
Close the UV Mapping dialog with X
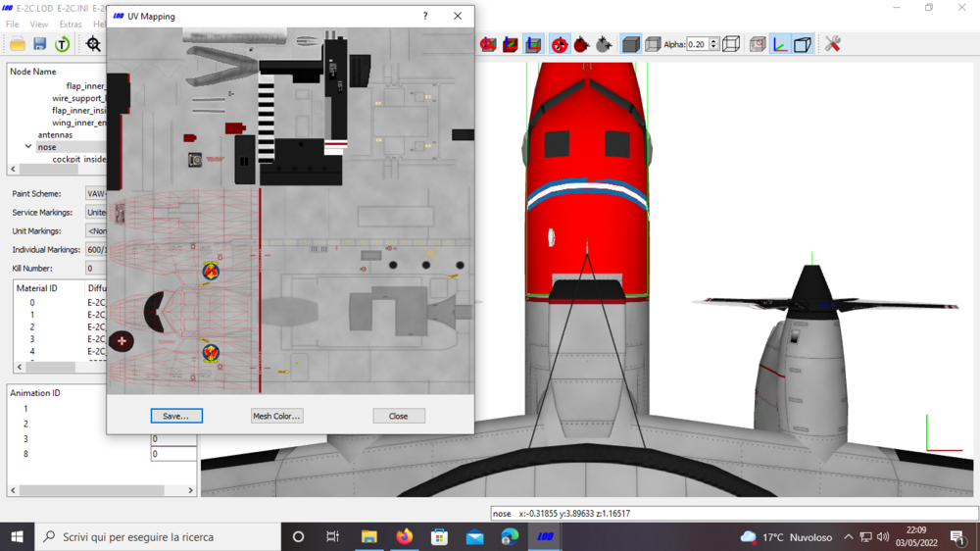tap(458, 17)
